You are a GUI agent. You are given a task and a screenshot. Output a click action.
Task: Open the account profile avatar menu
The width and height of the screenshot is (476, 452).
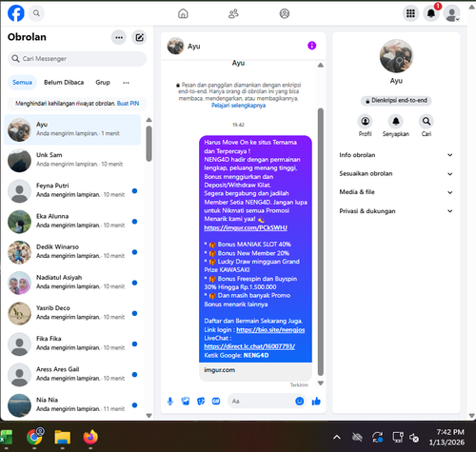coord(451,13)
